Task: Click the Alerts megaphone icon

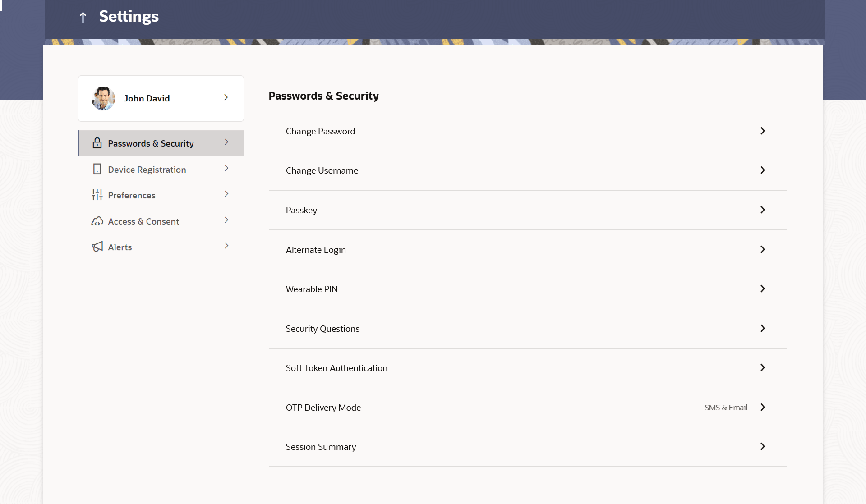Action: tap(97, 247)
